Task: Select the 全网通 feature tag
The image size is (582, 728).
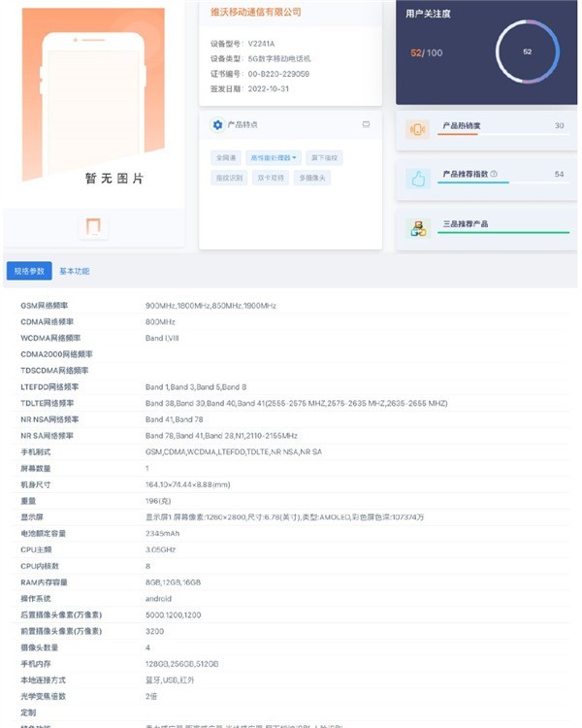Action: pyautogui.click(x=226, y=158)
